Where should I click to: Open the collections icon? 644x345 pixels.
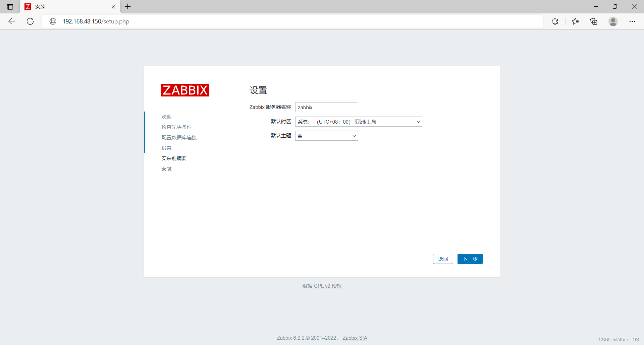click(x=594, y=21)
